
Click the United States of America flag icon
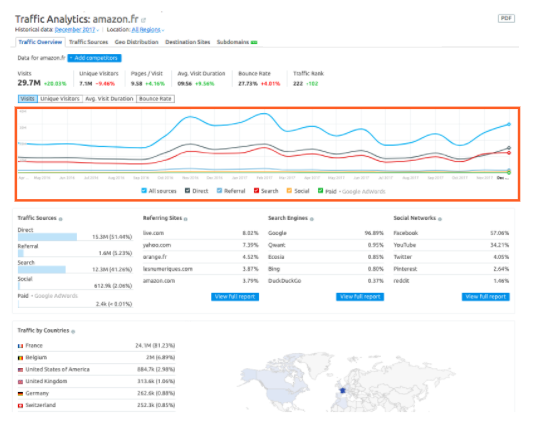point(20,370)
